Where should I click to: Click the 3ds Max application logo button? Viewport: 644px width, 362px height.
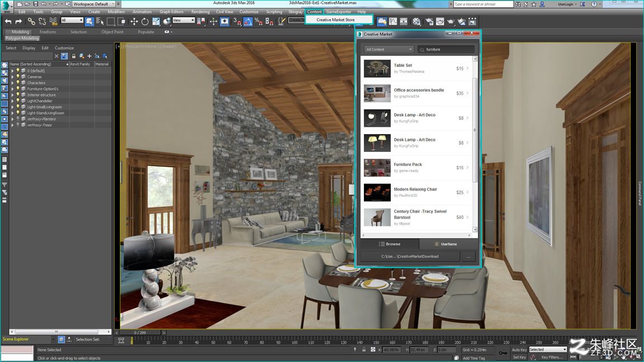pos(7,6)
